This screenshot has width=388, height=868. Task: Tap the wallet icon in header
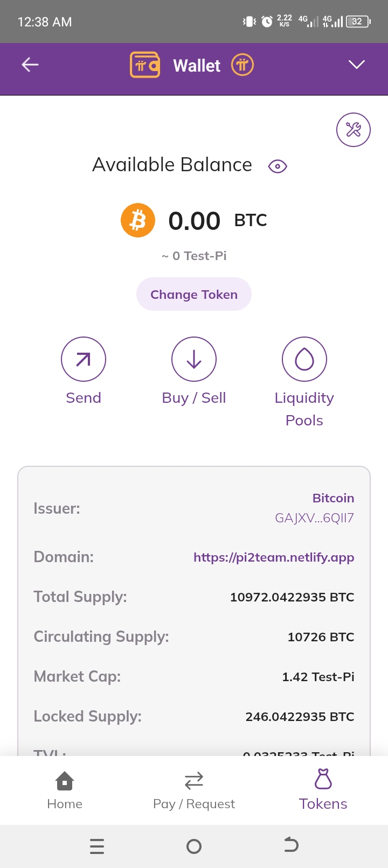tap(145, 65)
